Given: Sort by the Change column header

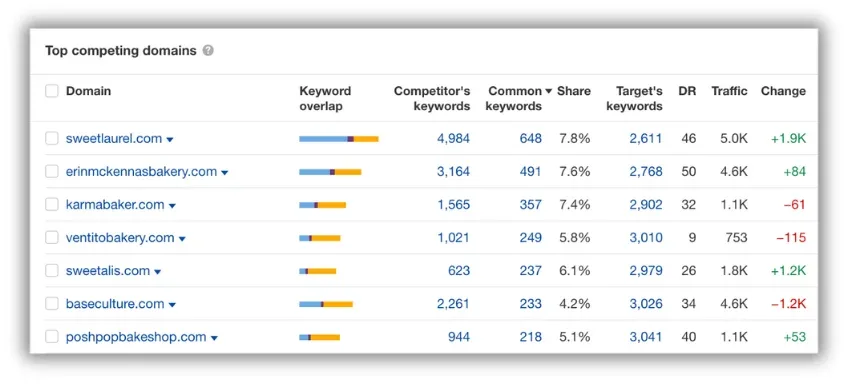Looking at the screenshot, I should [x=783, y=91].
